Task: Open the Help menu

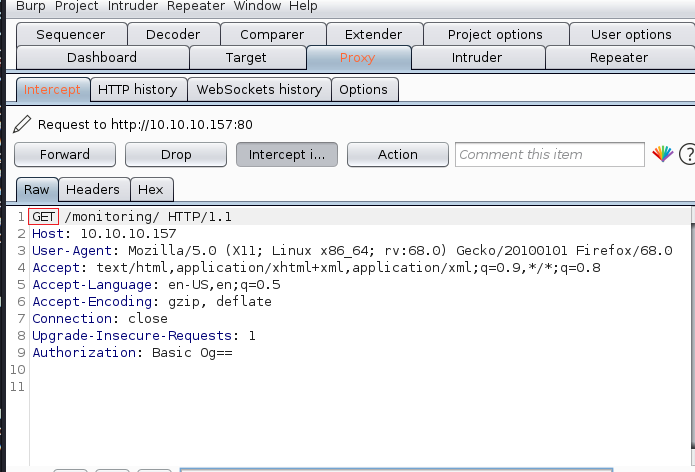Action: pyautogui.click(x=303, y=6)
